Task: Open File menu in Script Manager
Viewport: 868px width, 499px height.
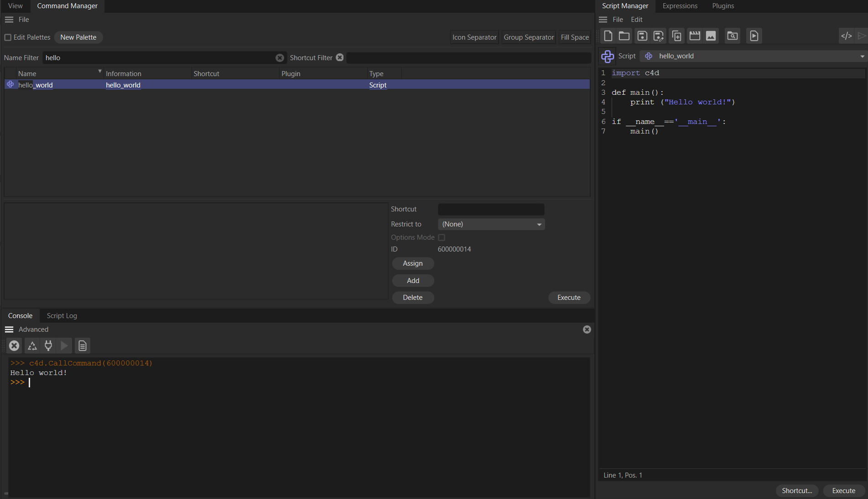Action: coord(618,20)
